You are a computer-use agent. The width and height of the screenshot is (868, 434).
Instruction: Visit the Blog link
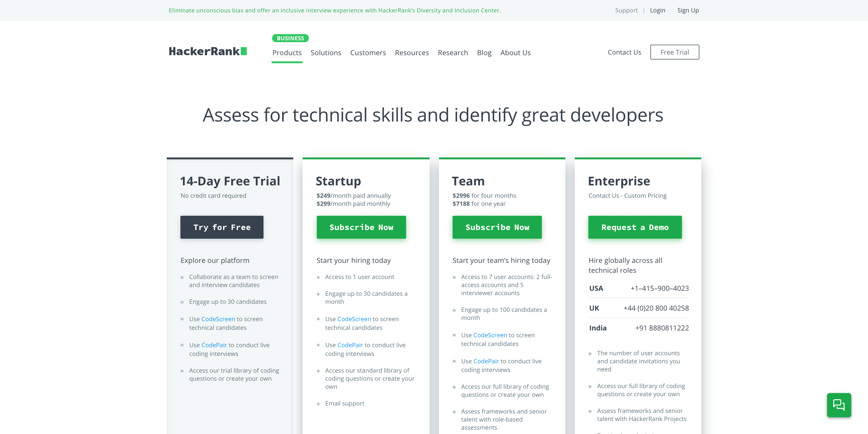(x=484, y=53)
